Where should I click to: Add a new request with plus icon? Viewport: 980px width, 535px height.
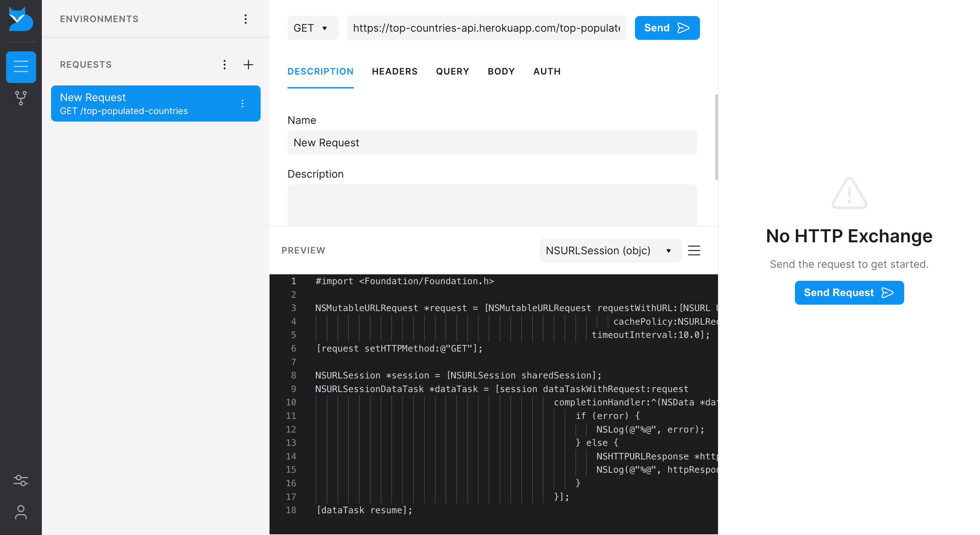(x=248, y=65)
